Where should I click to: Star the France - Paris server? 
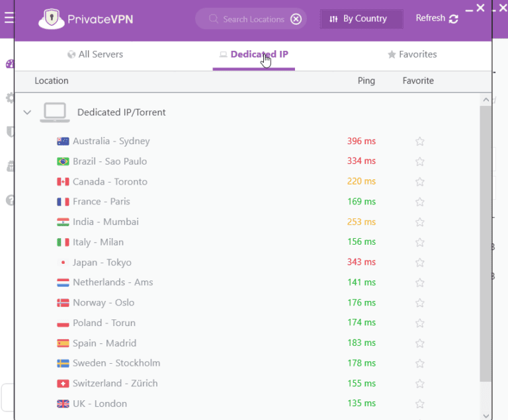coord(419,202)
